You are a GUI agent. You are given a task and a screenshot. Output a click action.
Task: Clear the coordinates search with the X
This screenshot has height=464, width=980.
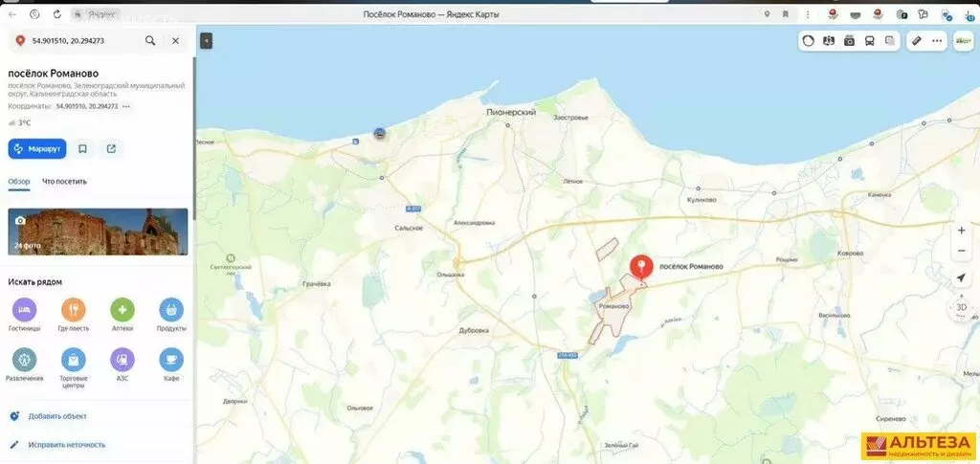tap(176, 40)
